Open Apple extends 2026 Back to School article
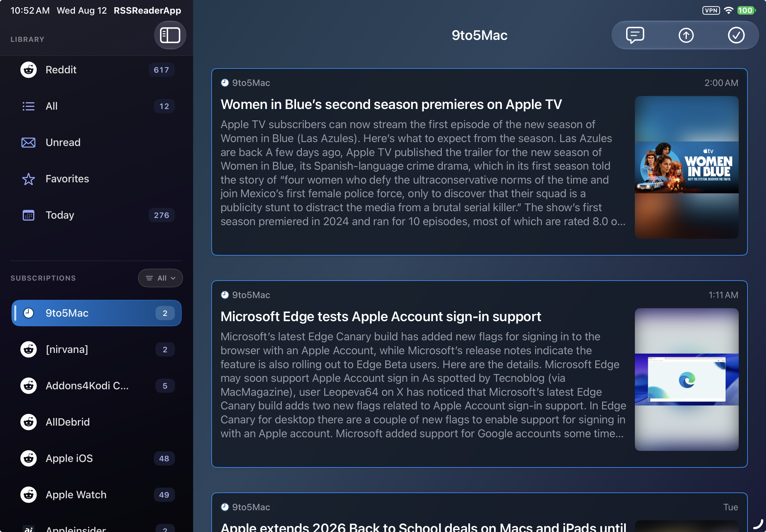The width and height of the screenshot is (766, 532). 424,527
